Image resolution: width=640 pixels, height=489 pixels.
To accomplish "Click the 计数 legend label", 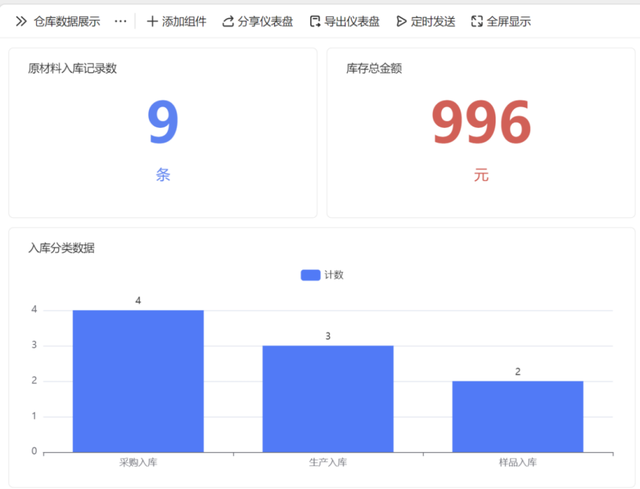I will (x=334, y=275).
